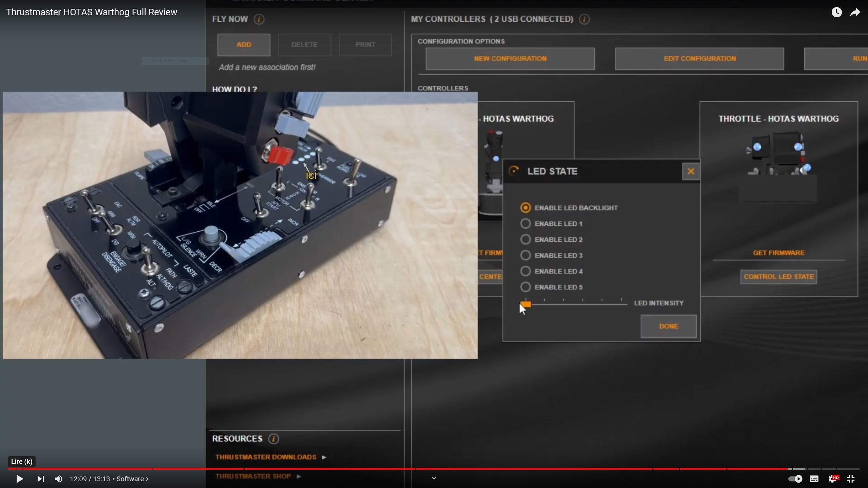Open HD quality settings gear
The width and height of the screenshot is (868, 488).
point(832,479)
